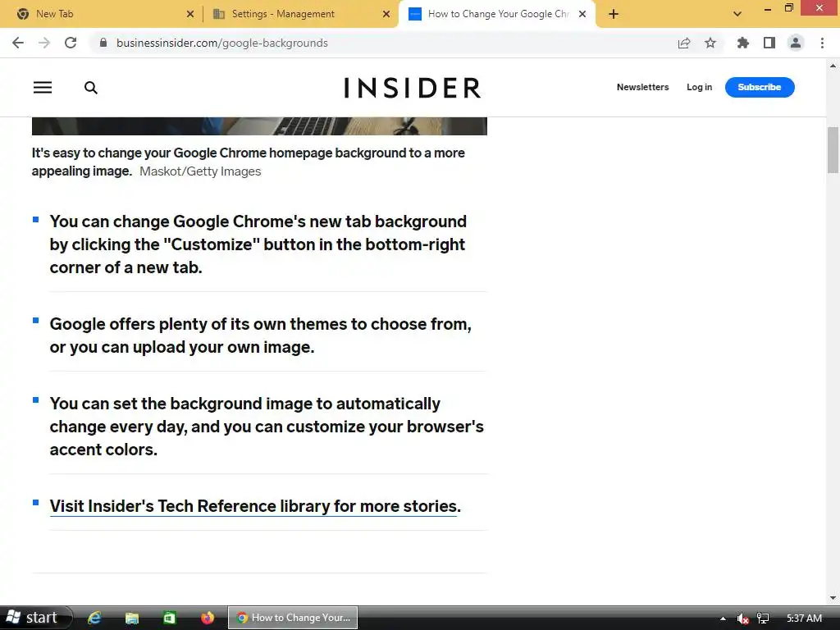Open the green spreadsheet taskbar icon

[169, 618]
